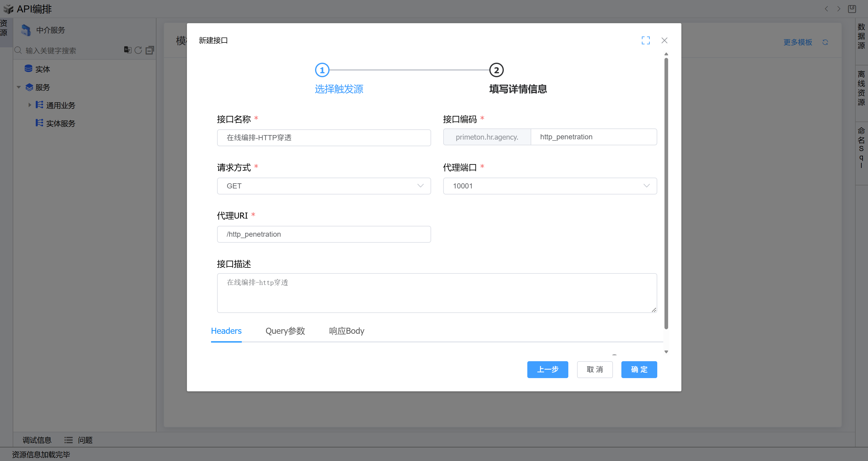The height and width of the screenshot is (461, 868).
Task: Open the 请求方式 GET dropdown
Action: tap(324, 186)
